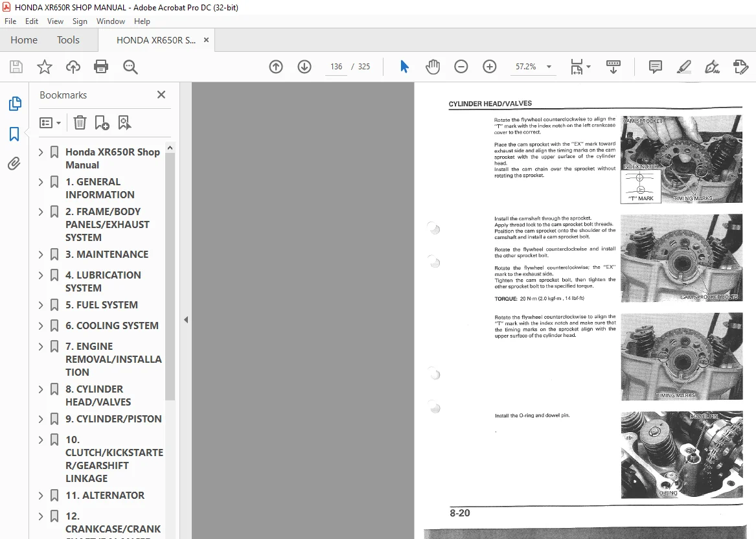
Task: Expand 3. MAINTENANCE bookmark
Action: tap(41, 255)
